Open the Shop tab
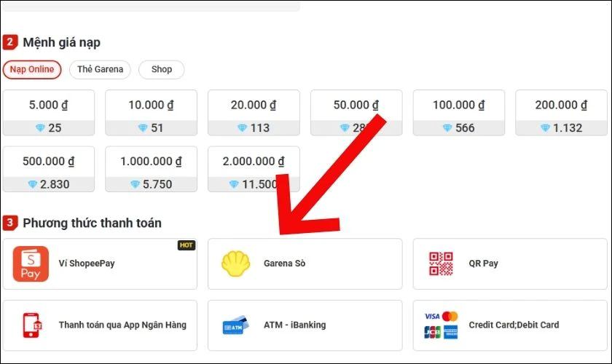The width and height of the screenshot is (612, 364). [x=162, y=70]
